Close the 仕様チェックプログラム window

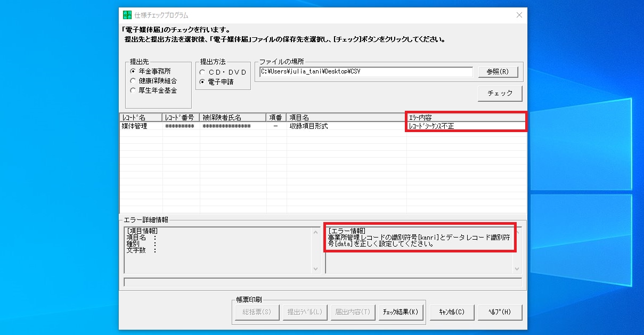(x=519, y=15)
